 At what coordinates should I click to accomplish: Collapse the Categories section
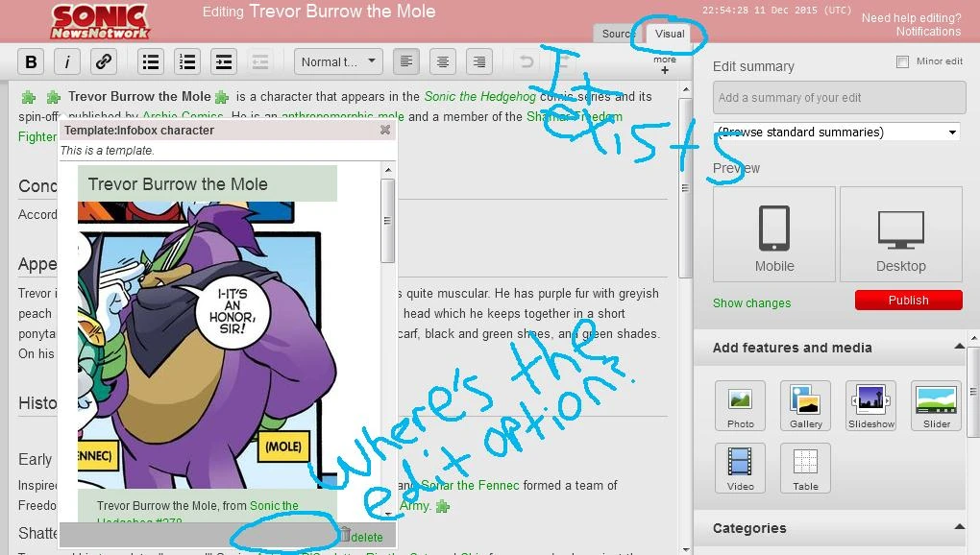point(959,527)
